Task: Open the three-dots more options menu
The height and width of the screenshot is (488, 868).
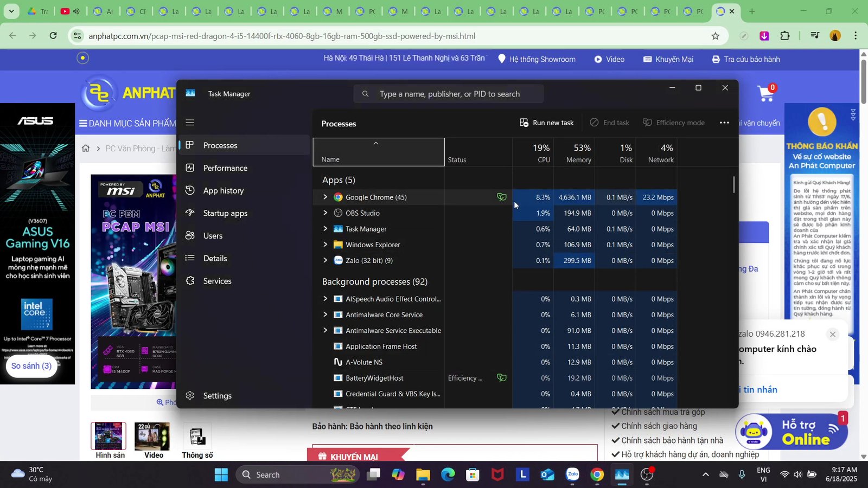Action: click(x=724, y=123)
